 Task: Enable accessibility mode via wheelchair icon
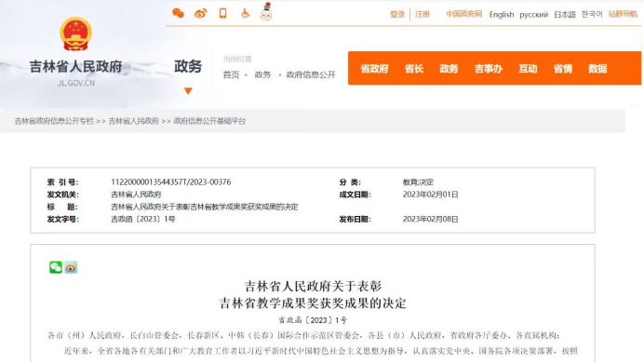245,13
